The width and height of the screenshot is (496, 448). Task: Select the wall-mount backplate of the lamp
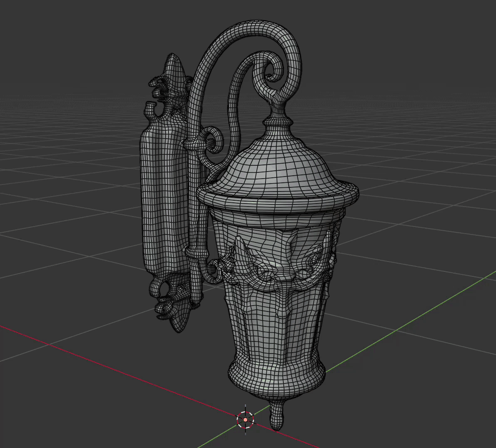[164, 193]
